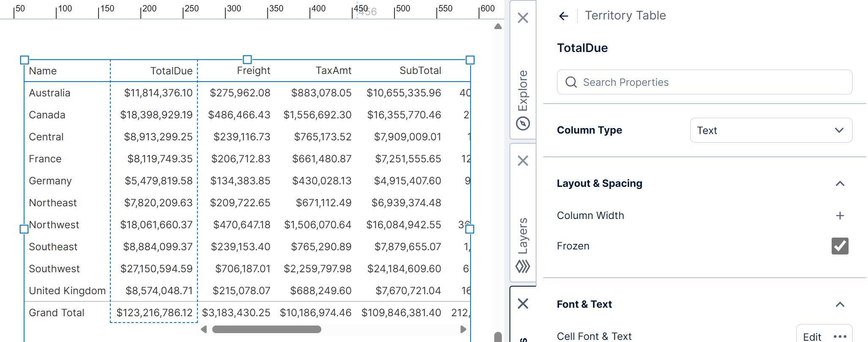
Task: Uncheck the Frozen checkbox
Action: tap(840, 246)
